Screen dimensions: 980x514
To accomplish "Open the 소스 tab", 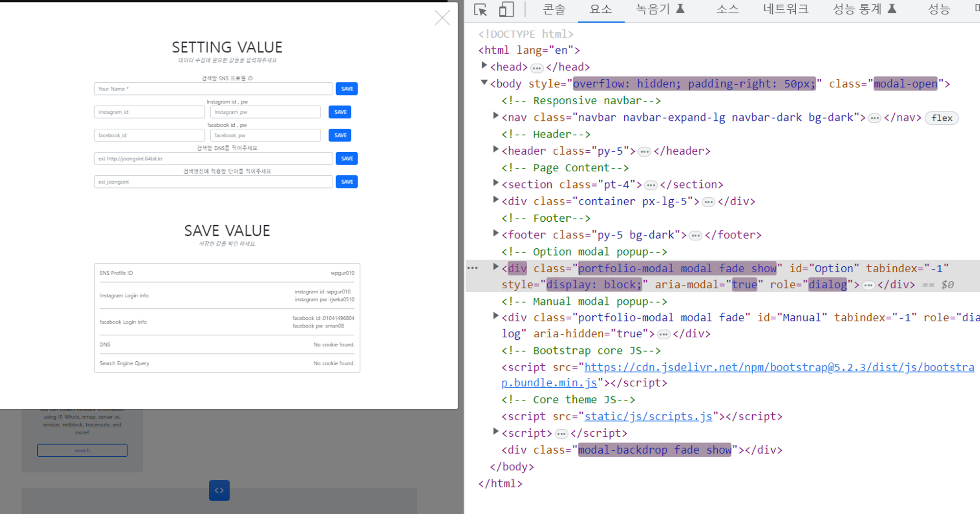I will click(x=728, y=9).
